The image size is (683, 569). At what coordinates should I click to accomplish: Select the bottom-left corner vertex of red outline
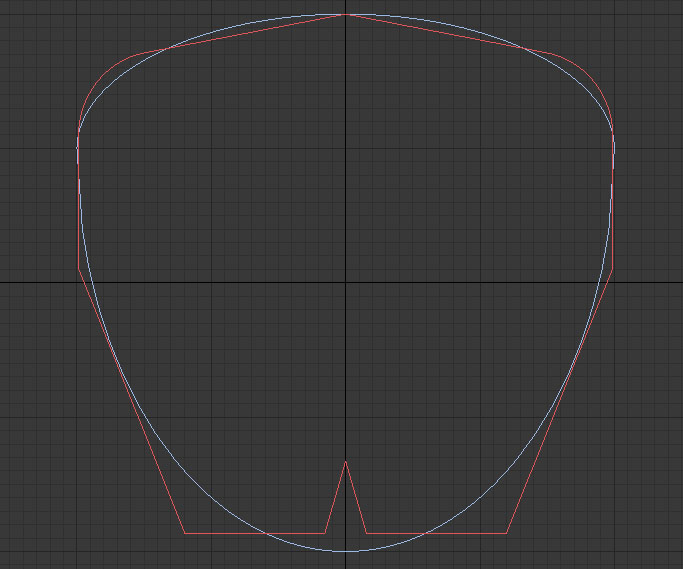pyautogui.click(x=185, y=533)
